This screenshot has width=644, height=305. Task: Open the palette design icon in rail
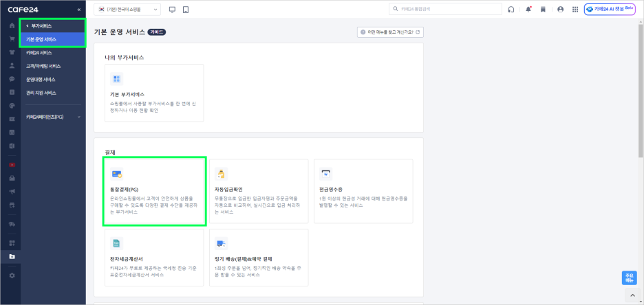coord(12,105)
